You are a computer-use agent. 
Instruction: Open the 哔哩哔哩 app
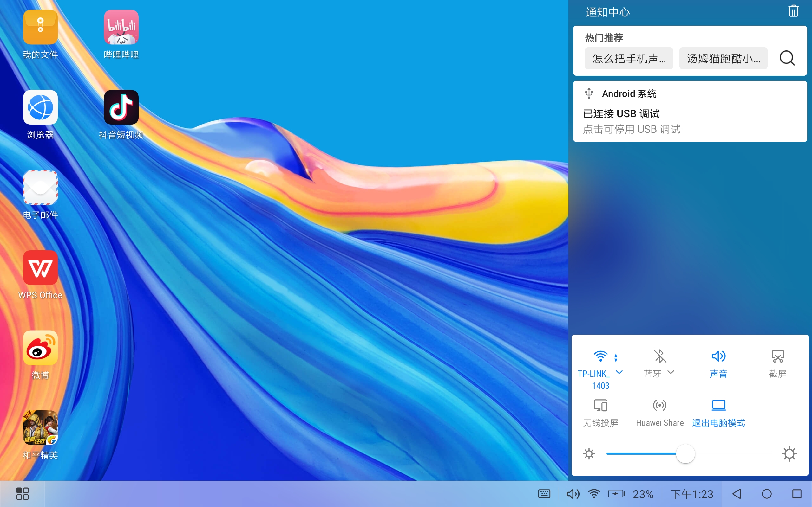click(121, 28)
